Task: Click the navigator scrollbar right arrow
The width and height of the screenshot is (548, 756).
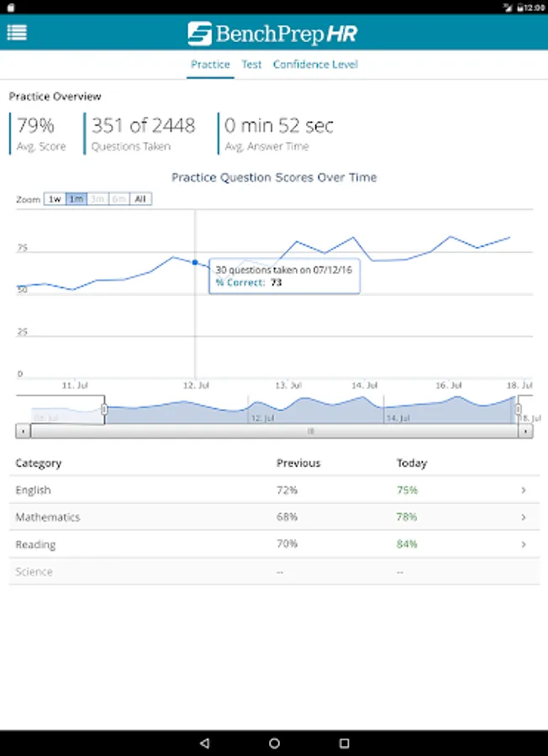Action: [525, 431]
